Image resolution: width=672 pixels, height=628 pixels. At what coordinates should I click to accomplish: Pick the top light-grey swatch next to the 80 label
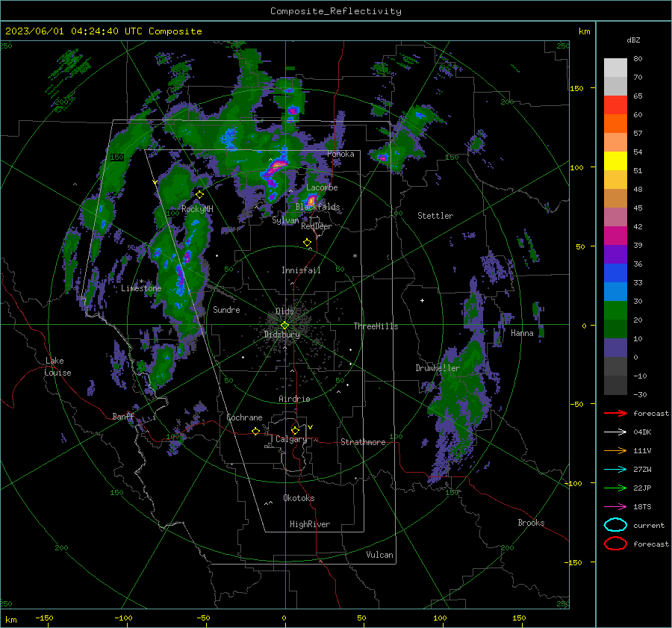point(615,67)
